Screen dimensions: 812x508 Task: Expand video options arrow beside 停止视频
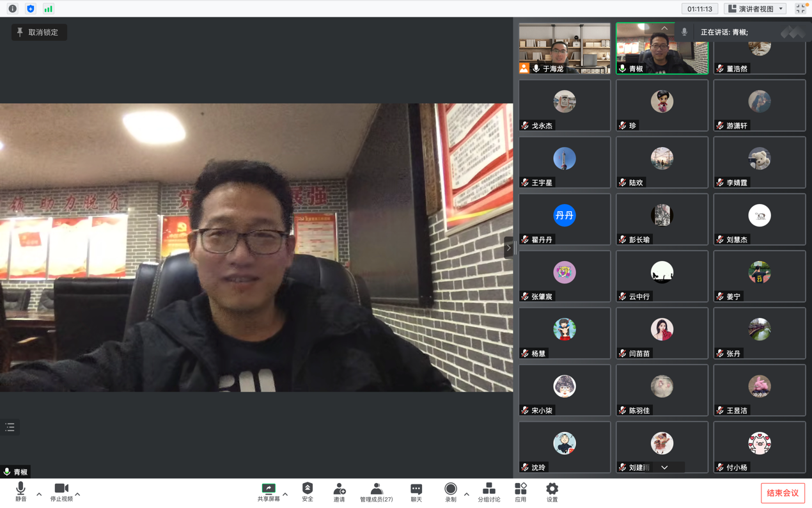(77, 494)
